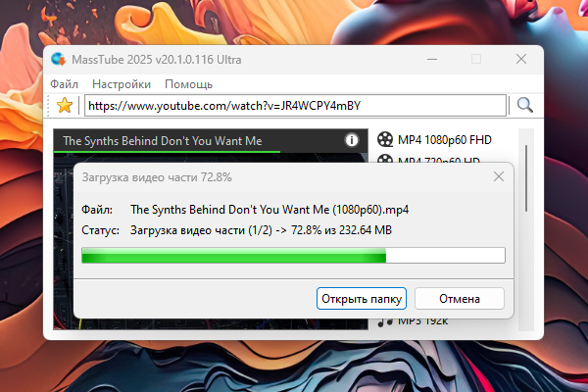Click the green download progress bar
This screenshot has width=588, height=392.
click(293, 256)
